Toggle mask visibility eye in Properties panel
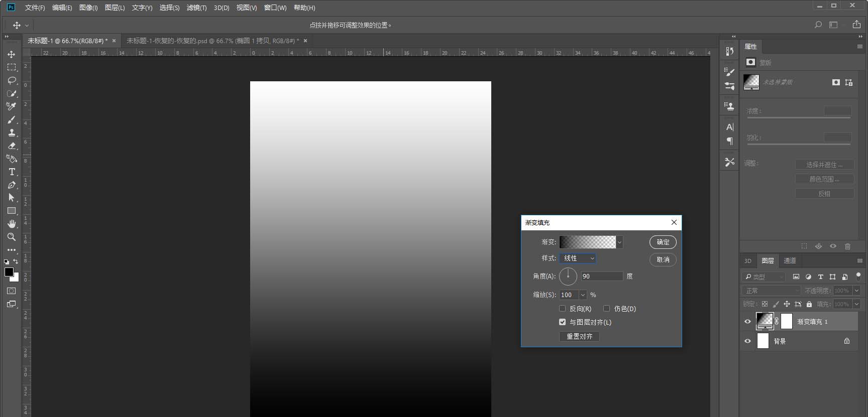This screenshot has width=868, height=417. click(x=833, y=246)
